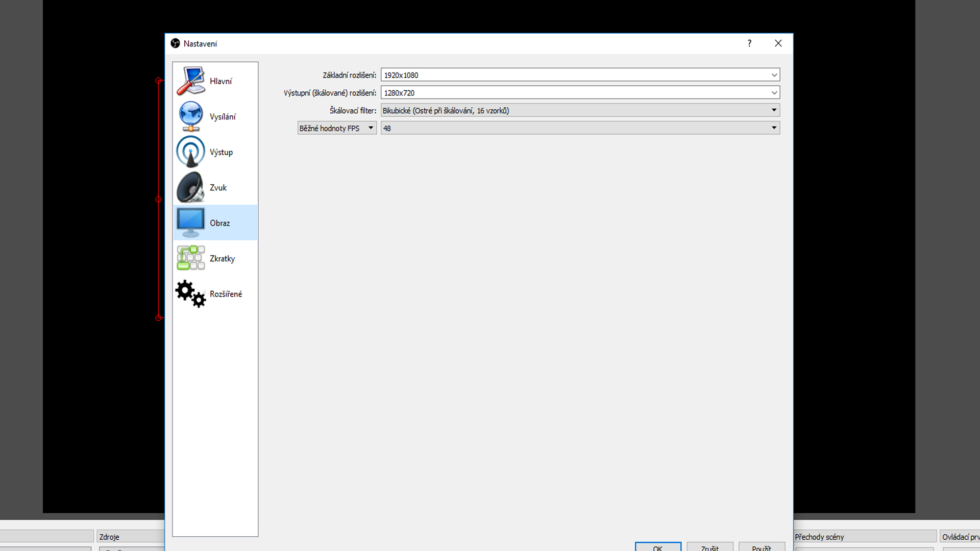
Task: Open the FPS value 48 dropdown
Action: click(x=580, y=128)
